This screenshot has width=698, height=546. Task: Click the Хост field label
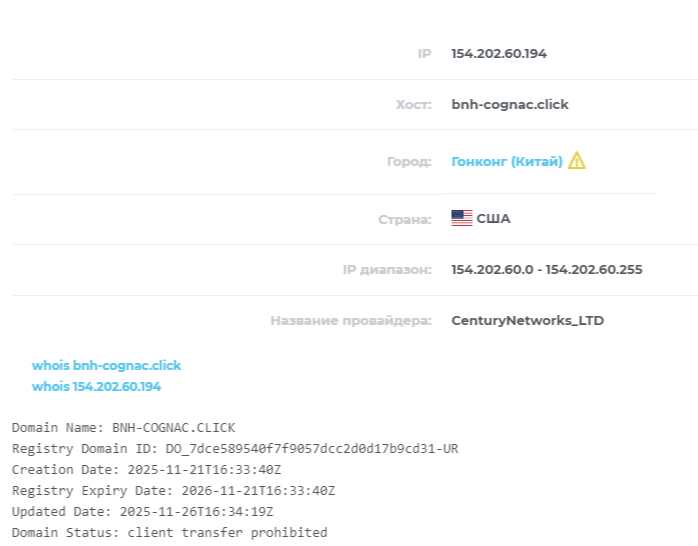coord(413,104)
